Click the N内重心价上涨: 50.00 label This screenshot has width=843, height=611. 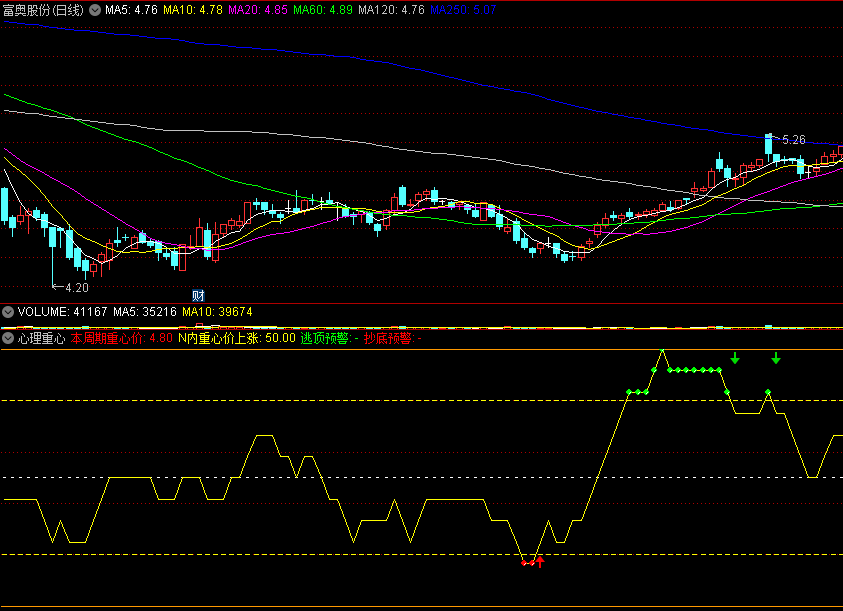237,338
